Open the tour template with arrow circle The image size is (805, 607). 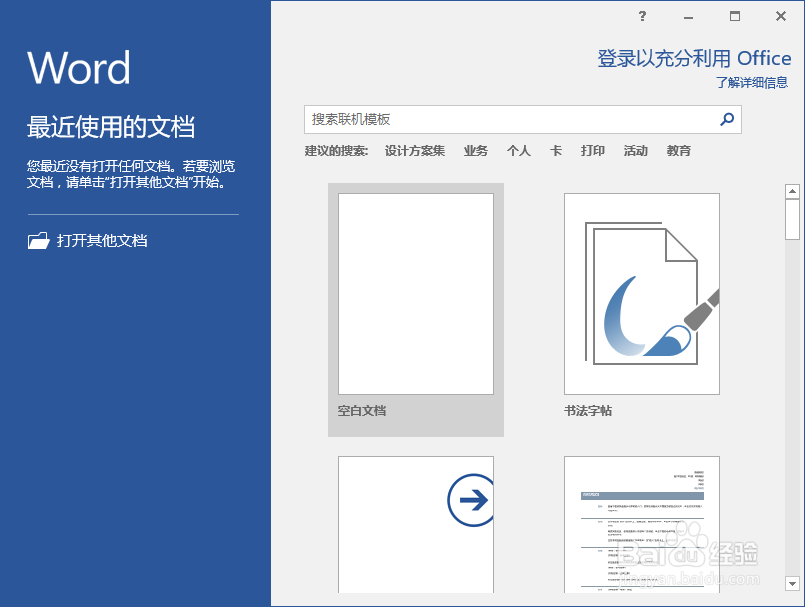pos(416,524)
